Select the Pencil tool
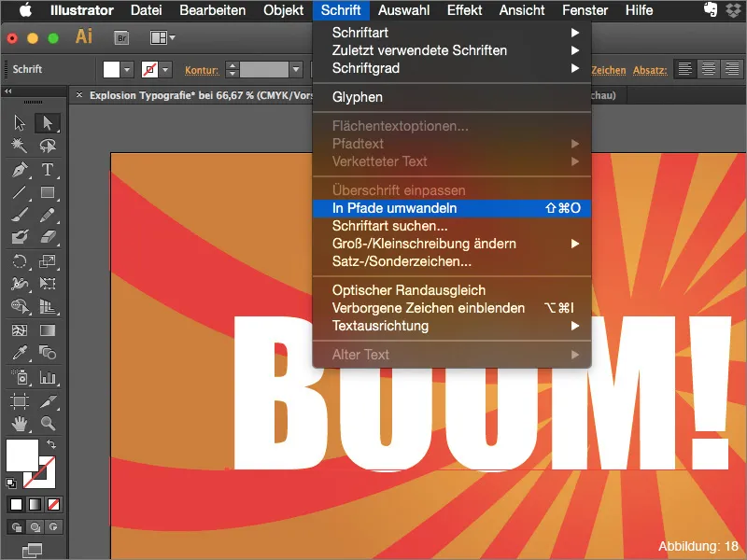This screenshot has height=560, width=747. [x=48, y=215]
